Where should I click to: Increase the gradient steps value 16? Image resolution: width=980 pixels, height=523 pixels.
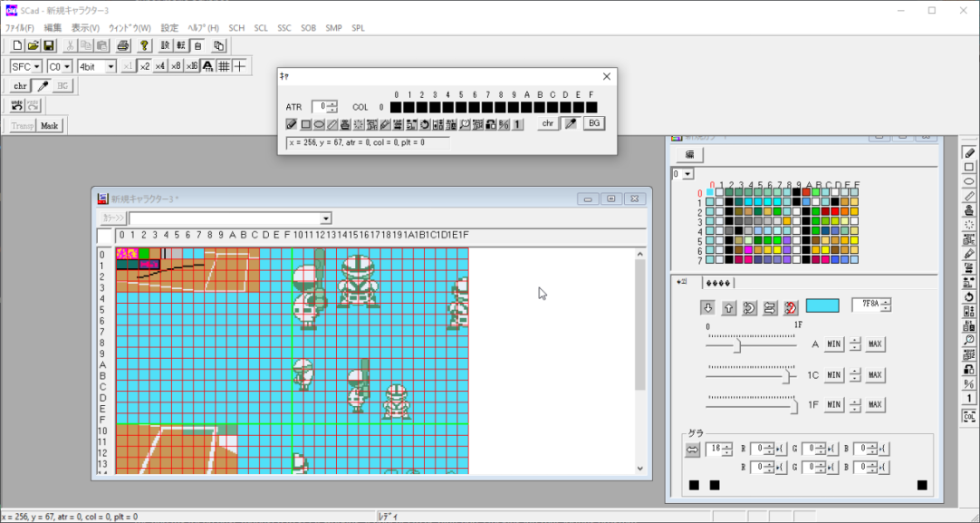(x=727, y=446)
